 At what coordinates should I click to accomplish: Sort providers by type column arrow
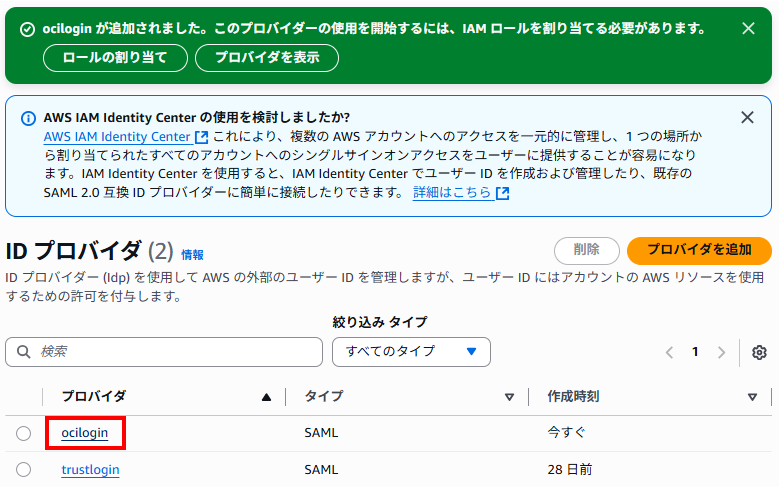pyautogui.click(x=509, y=397)
